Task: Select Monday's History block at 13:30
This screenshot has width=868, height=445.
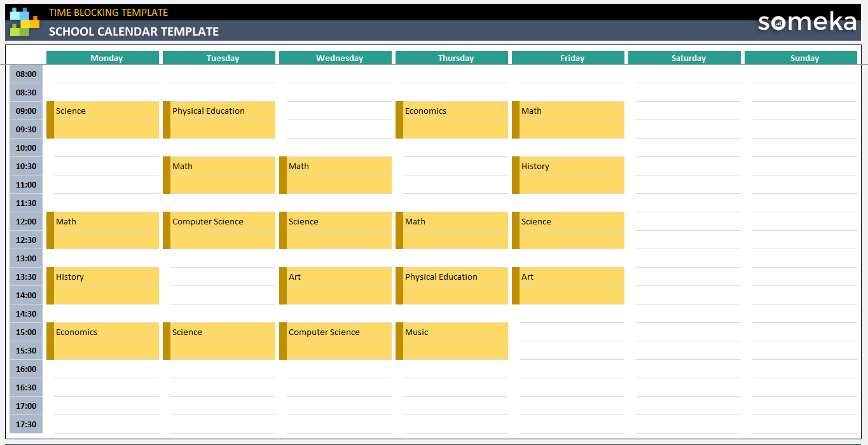Action: point(102,285)
